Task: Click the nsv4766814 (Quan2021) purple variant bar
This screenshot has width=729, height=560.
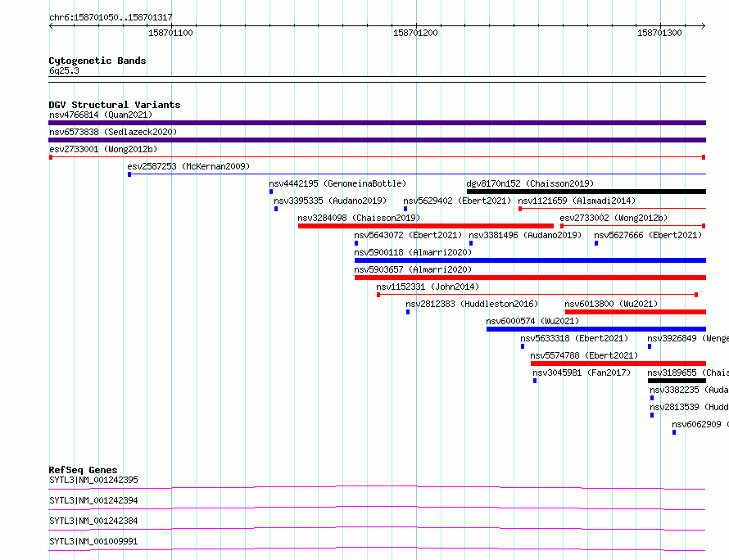Action: point(377,123)
